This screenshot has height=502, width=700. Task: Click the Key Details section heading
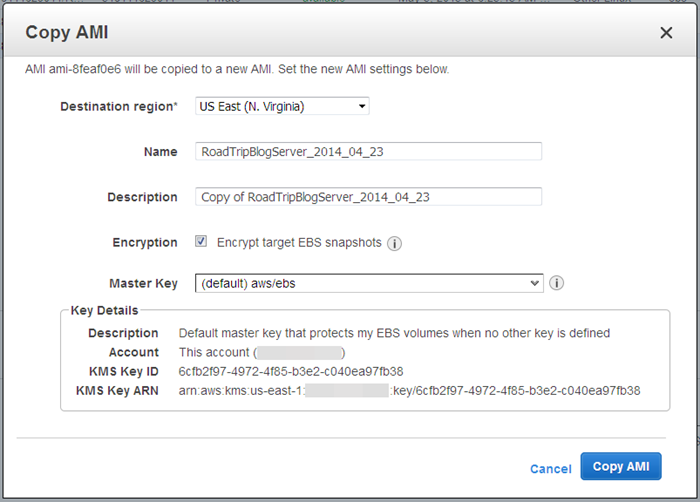click(104, 311)
